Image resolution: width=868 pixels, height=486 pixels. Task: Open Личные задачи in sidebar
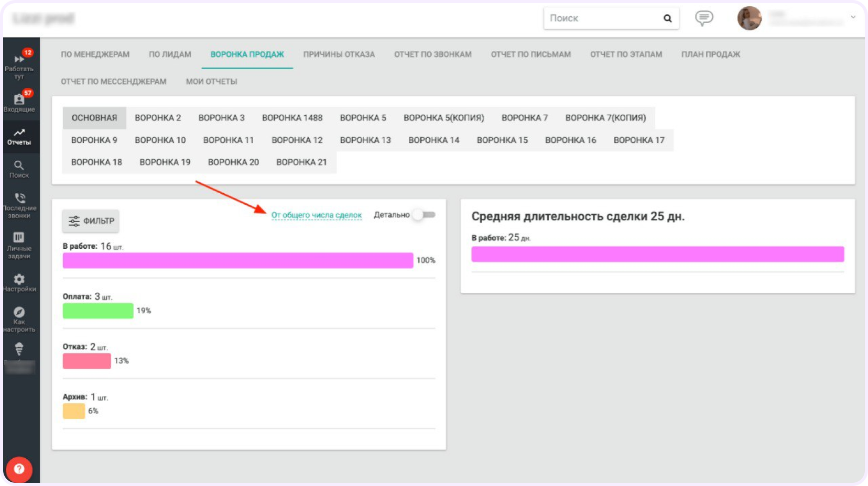[x=19, y=245]
